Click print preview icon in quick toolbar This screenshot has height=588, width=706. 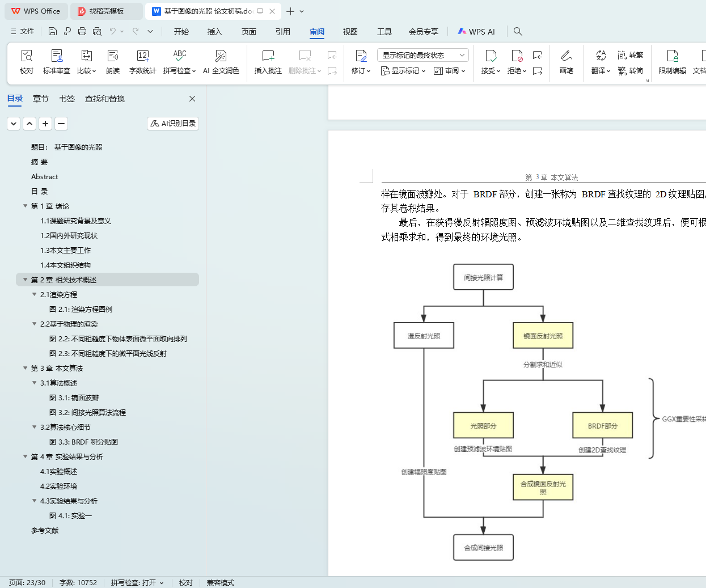[x=97, y=31]
